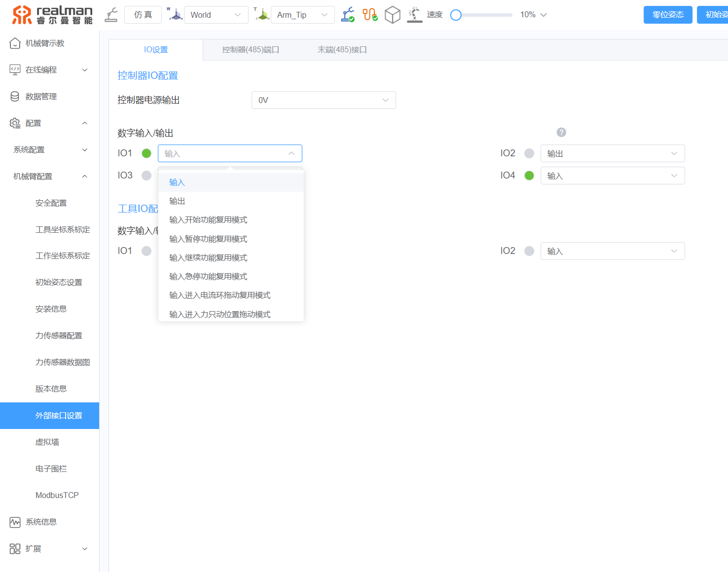
Task: Open ModbusTCP in the sidebar
Action: click(x=57, y=495)
